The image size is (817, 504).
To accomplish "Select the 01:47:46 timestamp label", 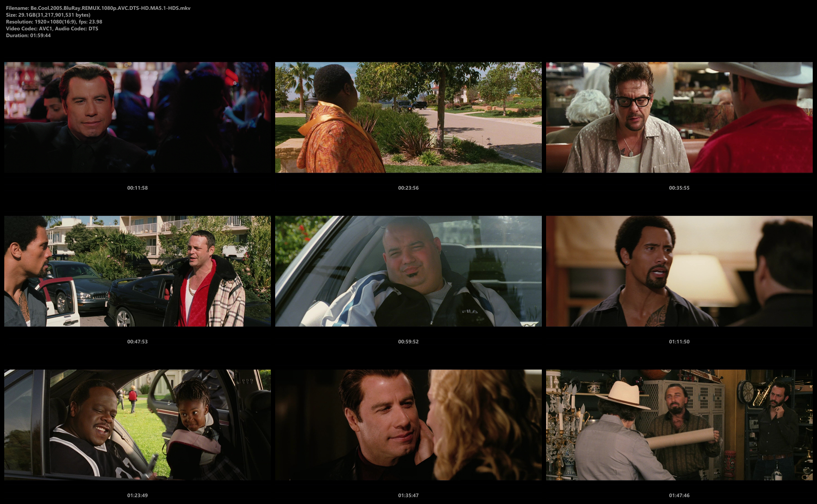I will coord(679,495).
